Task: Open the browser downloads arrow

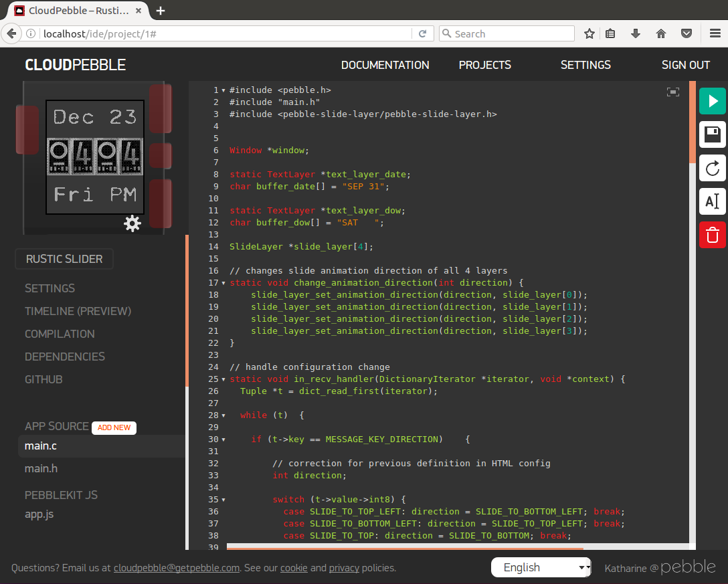Action: coord(636,33)
